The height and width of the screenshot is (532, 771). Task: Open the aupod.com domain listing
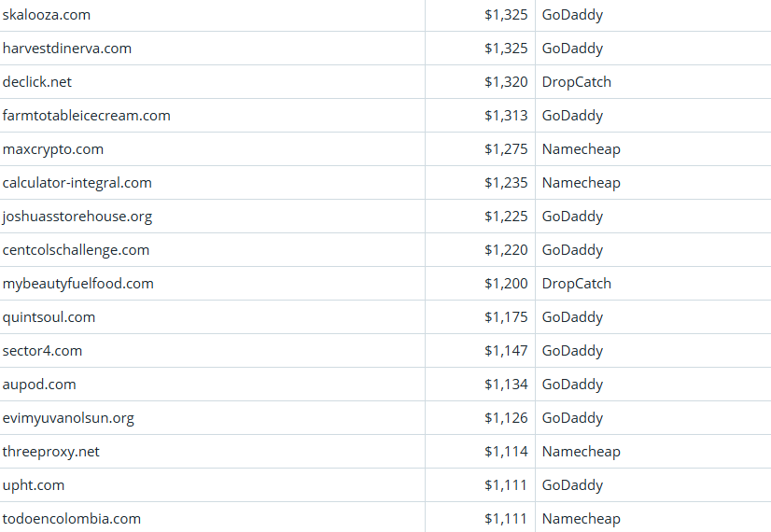(40, 385)
